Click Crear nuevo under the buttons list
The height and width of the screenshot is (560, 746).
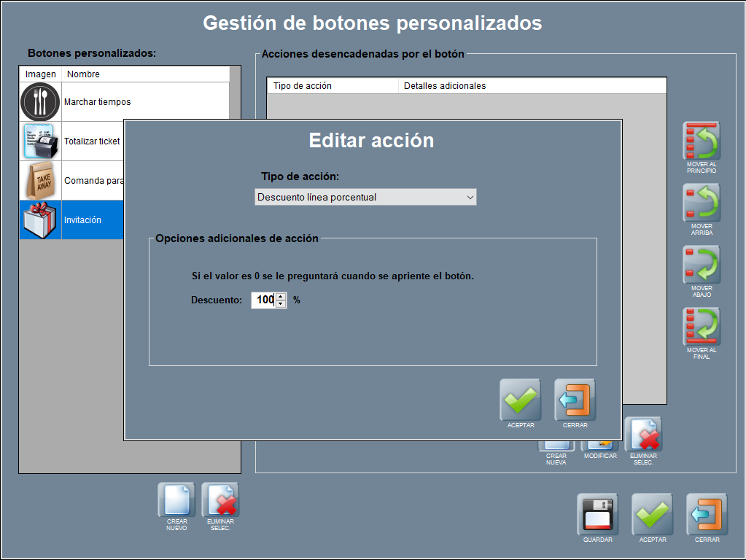point(176,500)
